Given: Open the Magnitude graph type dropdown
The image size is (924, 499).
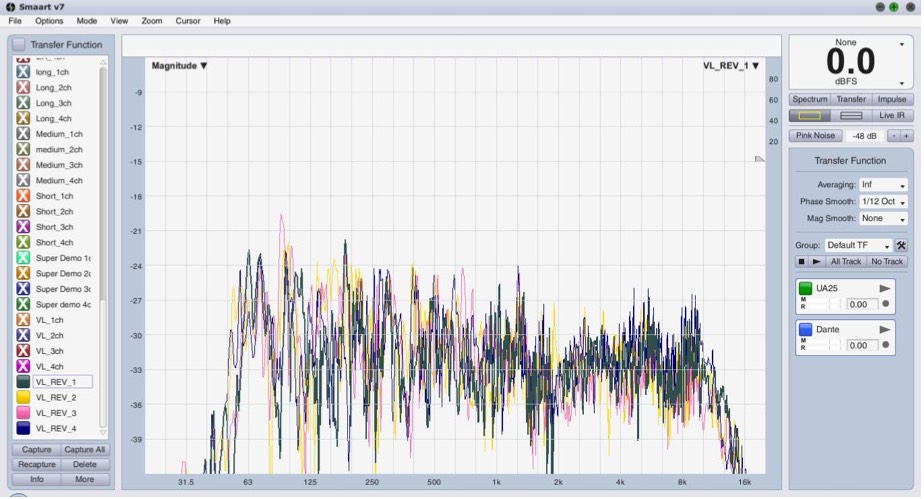Looking at the screenshot, I should click(x=179, y=65).
